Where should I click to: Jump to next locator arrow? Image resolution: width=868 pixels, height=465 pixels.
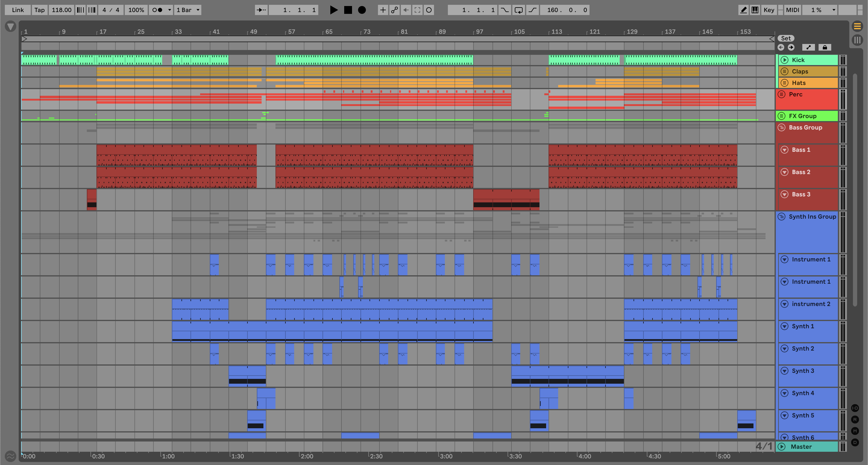point(791,48)
